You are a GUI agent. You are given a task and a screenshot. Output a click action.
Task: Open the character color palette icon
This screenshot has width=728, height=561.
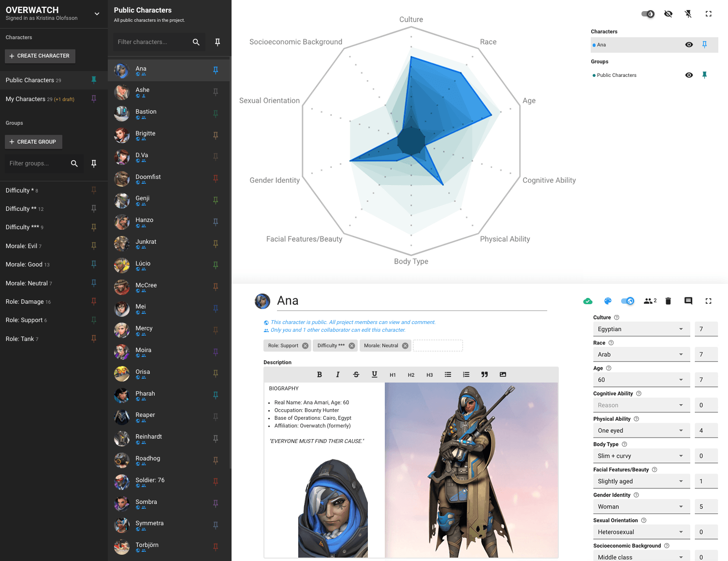(x=608, y=301)
